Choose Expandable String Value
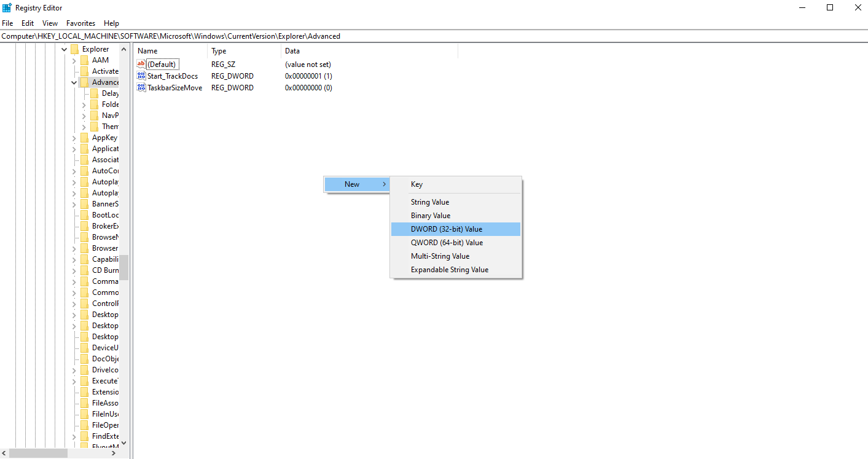Screen dimensions: 868x459 (456, 270)
